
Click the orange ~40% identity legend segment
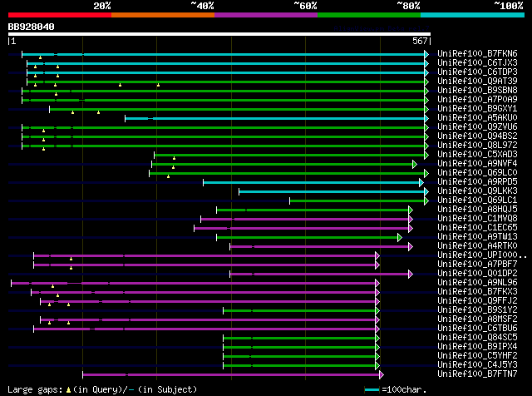[163, 15]
